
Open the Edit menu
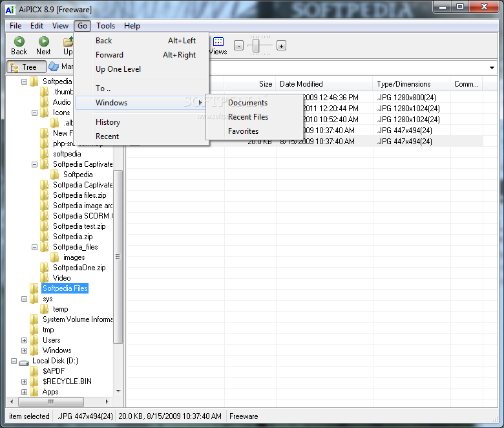tap(37, 26)
